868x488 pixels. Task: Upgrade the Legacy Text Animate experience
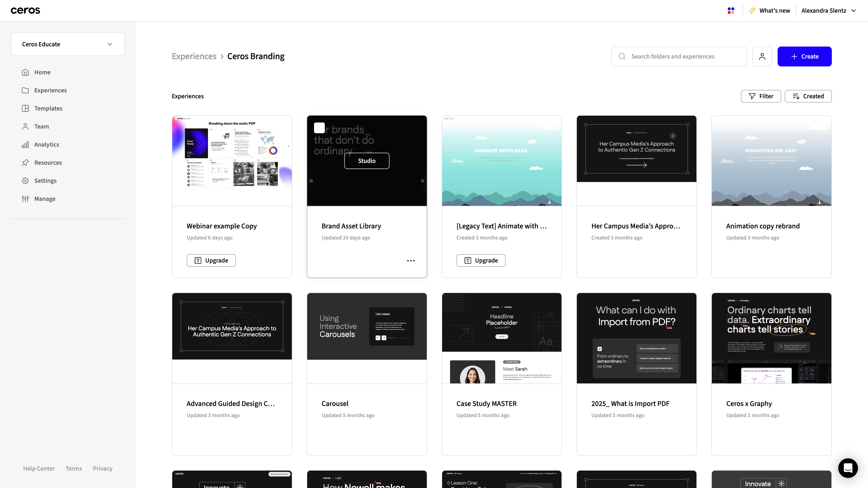point(481,261)
